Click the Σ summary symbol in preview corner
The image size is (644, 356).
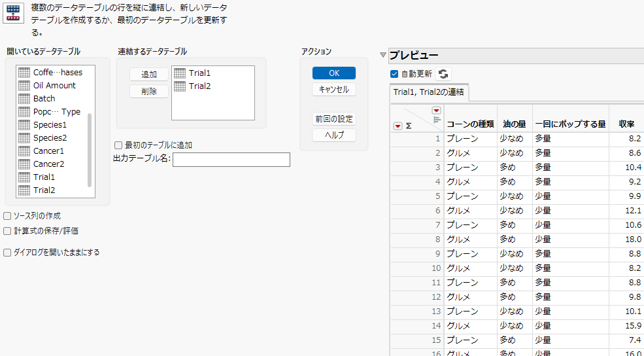click(x=409, y=126)
